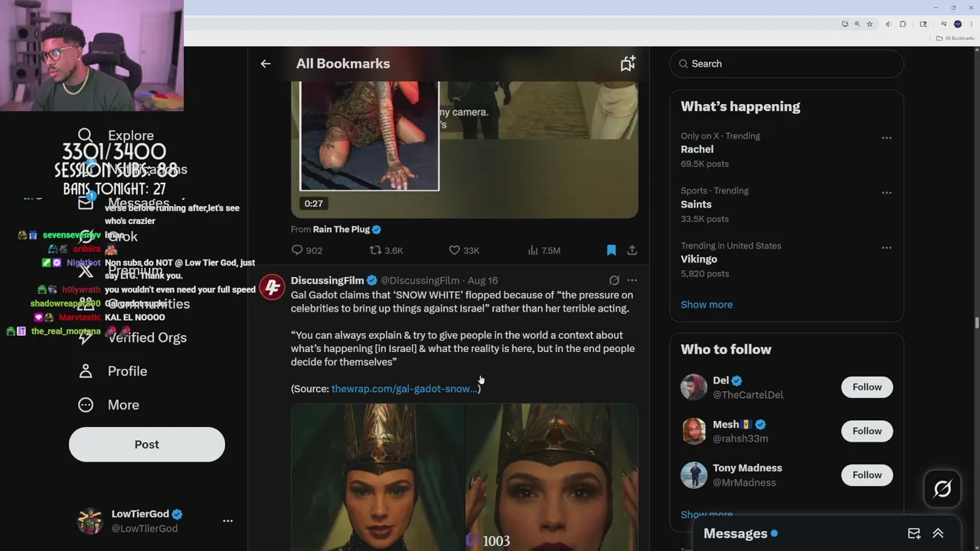980x551 pixels.
Task: Remove bookmark on Rain The Plug post
Action: click(x=611, y=250)
